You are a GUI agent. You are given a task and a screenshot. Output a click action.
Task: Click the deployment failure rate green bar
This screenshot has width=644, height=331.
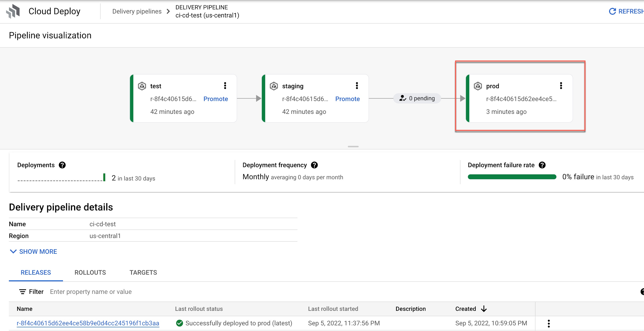pos(512,177)
